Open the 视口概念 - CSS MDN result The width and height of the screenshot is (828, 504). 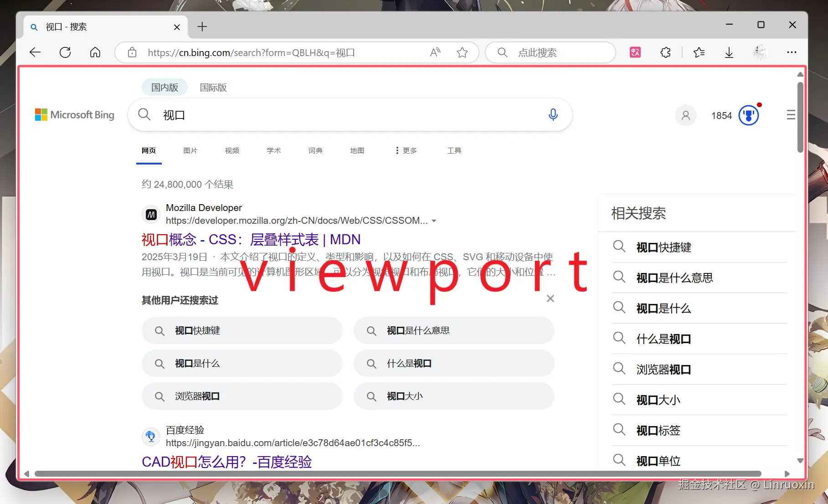coord(251,240)
